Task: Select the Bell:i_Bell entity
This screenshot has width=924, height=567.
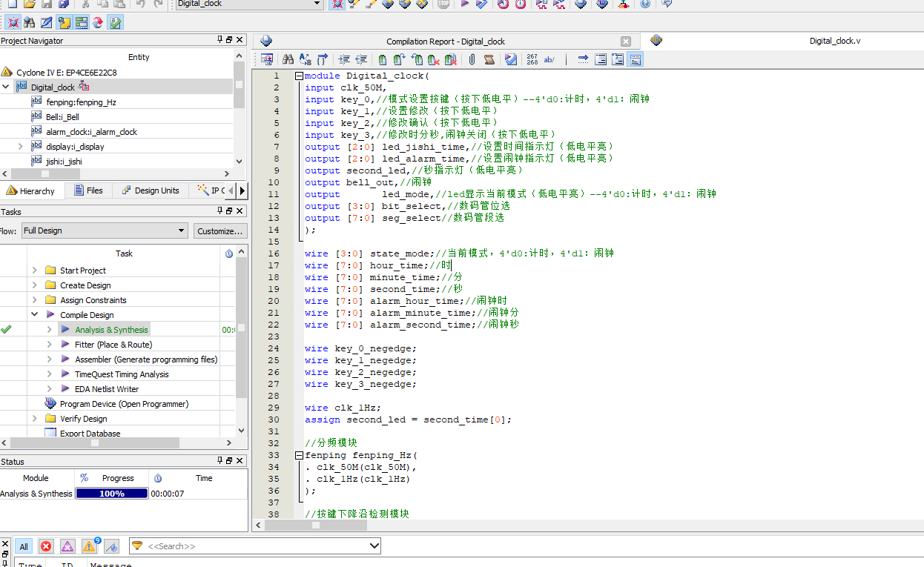Action: pos(62,117)
